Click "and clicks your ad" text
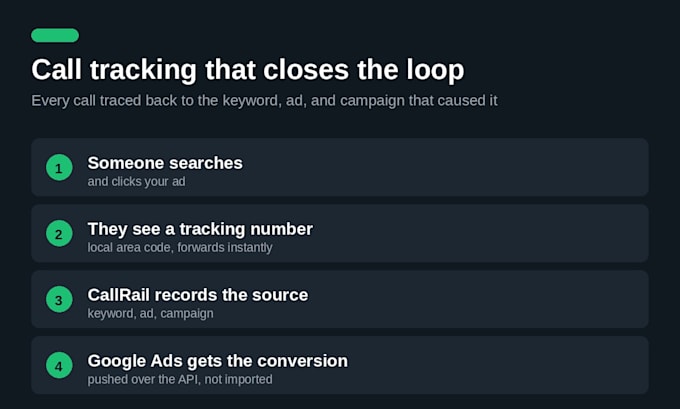 pos(137,181)
